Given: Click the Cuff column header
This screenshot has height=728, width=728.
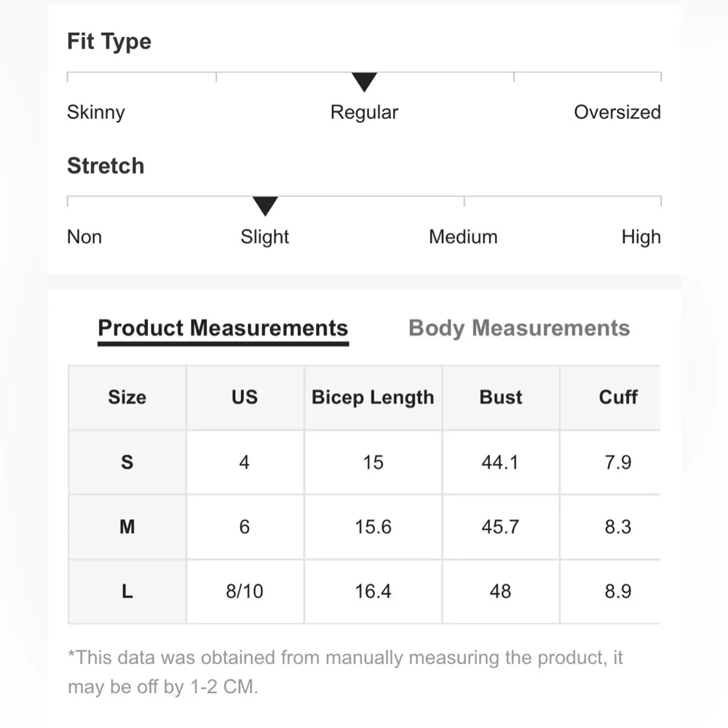Looking at the screenshot, I should click(x=617, y=397).
